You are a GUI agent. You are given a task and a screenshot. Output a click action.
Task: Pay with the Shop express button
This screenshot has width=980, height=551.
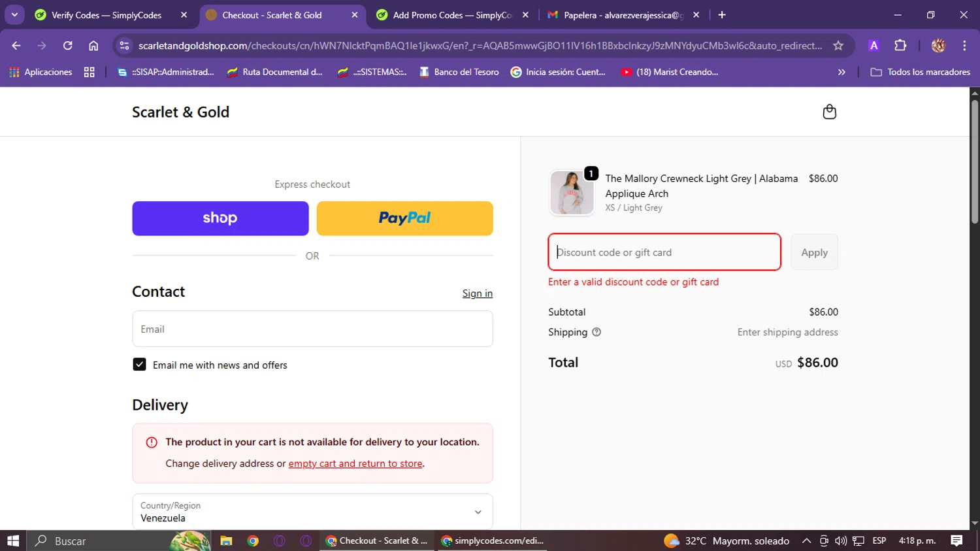220,218
